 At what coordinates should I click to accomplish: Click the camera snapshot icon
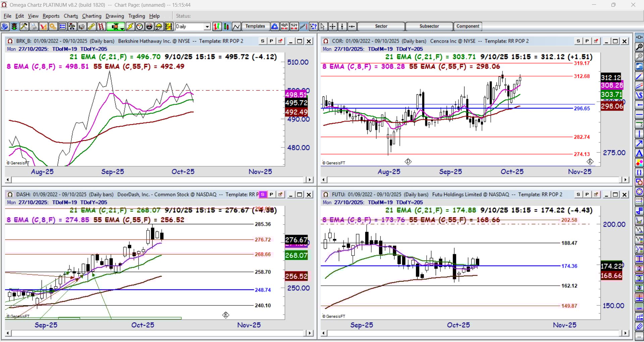click(x=82, y=26)
